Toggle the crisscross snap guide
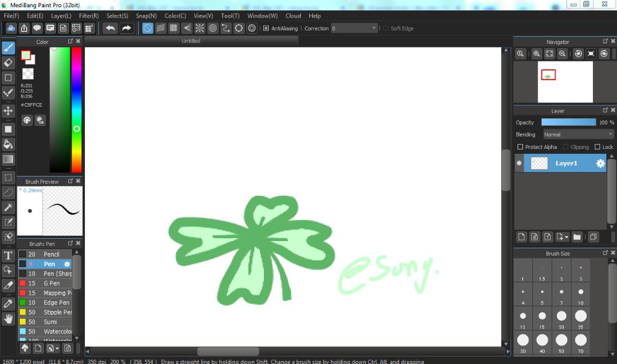Screen dimensions: 617x364 click(174, 28)
